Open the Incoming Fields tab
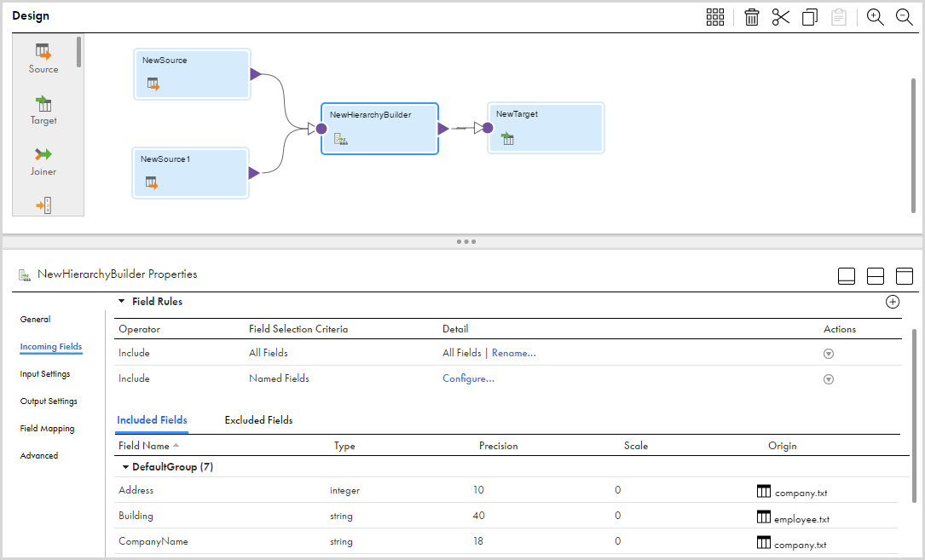The image size is (925, 560). click(51, 346)
